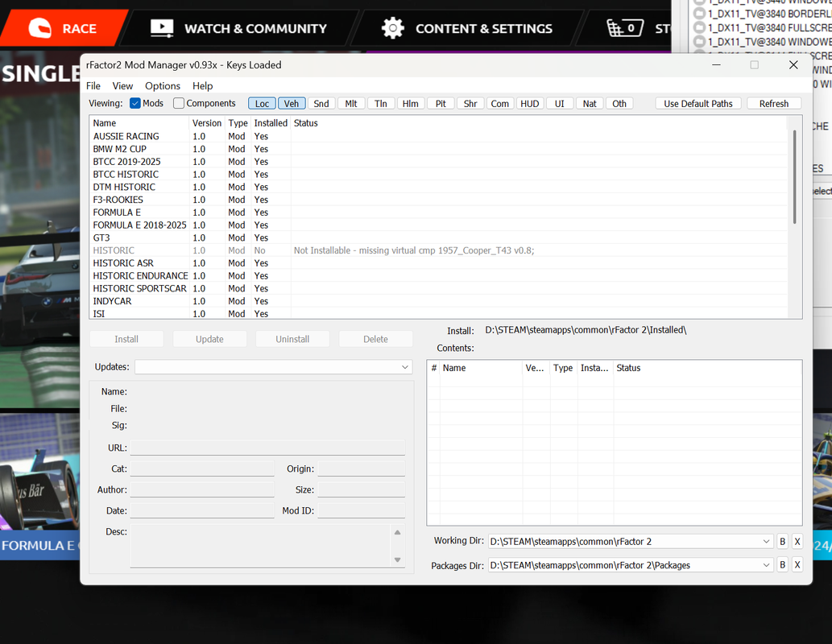Expand the Packages Dir dropdown
The image size is (832, 644).
766,565
